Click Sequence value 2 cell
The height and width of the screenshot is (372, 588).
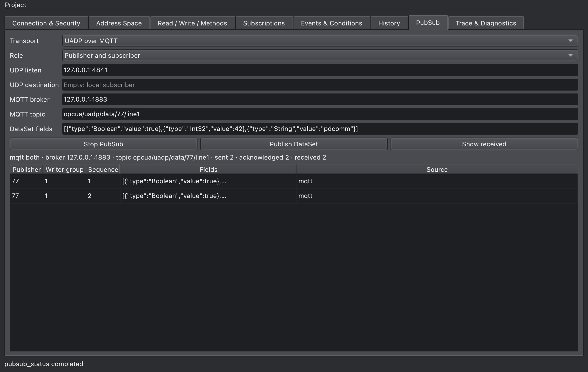pyautogui.click(x=103, y=196)
